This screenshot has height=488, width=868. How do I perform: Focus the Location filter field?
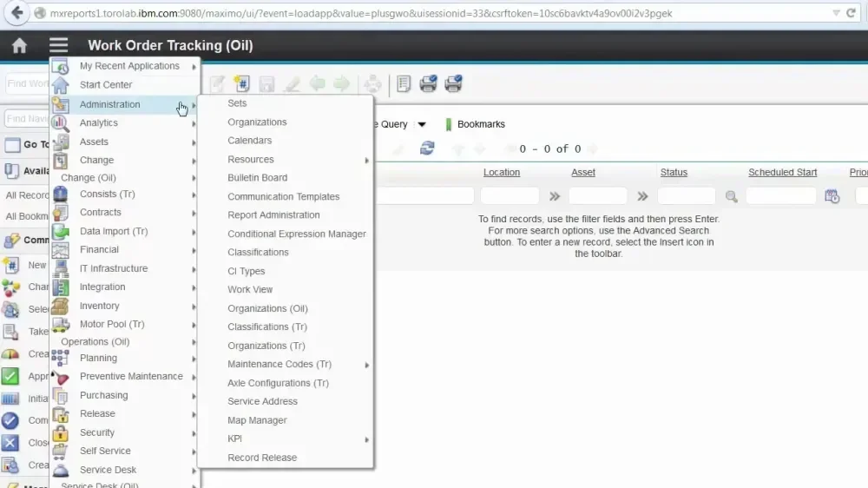coord(510,195)
